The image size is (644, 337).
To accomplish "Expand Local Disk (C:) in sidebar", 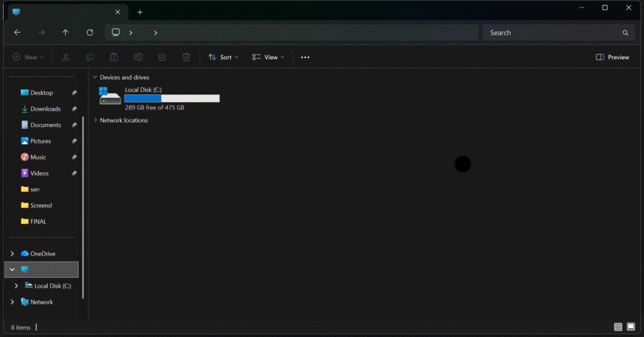I will pos(16,285).
